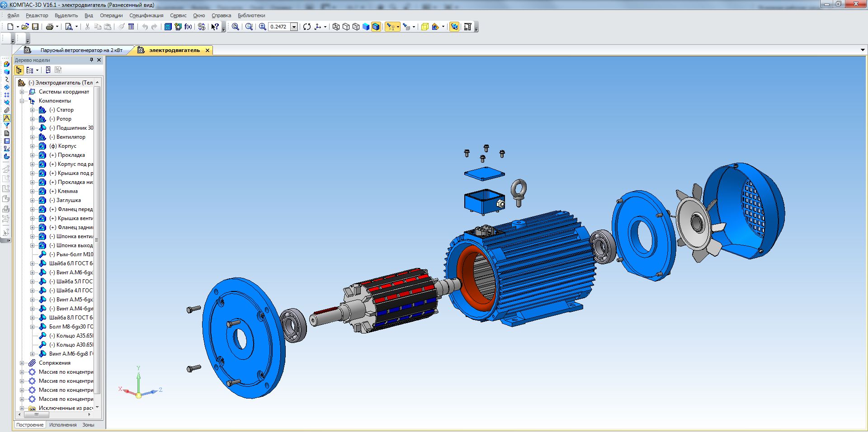The height and width of the screenshot is (432, 868).
Task: Toggle the perspective view button
Action: (425, 27)
